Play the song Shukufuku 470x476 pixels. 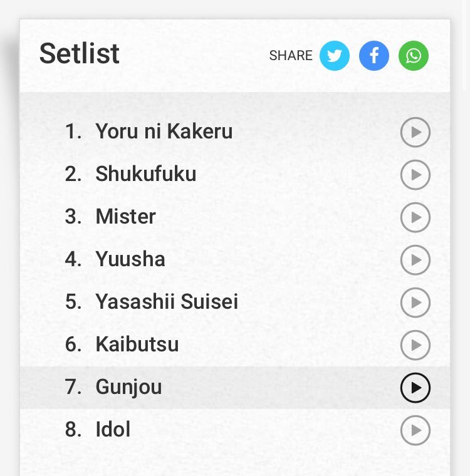point(415,175)
